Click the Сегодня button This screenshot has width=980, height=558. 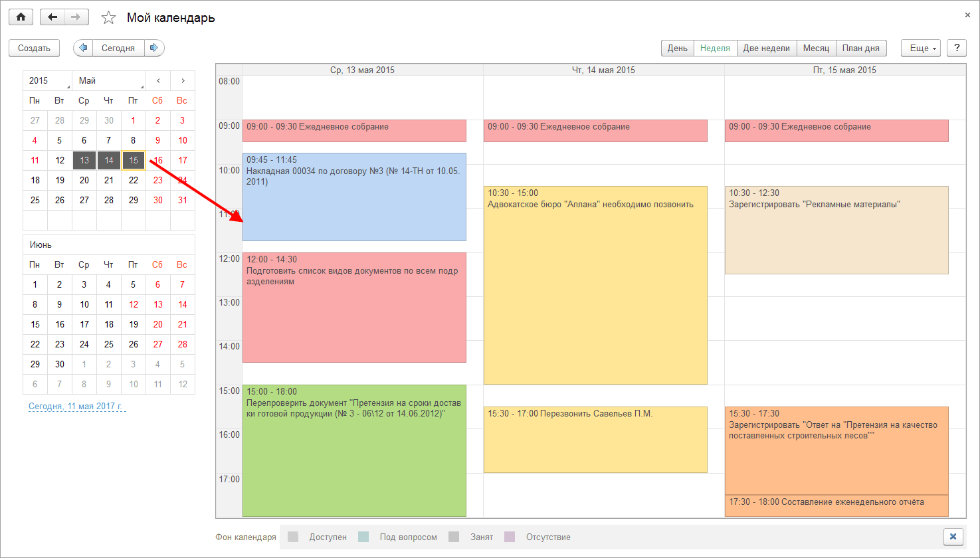click(x=118, y=48)
